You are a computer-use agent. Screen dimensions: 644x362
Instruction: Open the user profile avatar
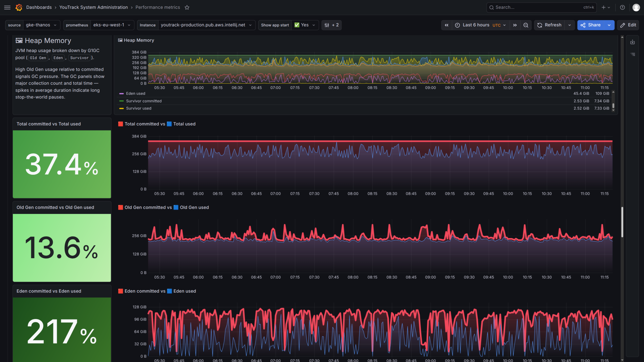click(x=636, y=7)
